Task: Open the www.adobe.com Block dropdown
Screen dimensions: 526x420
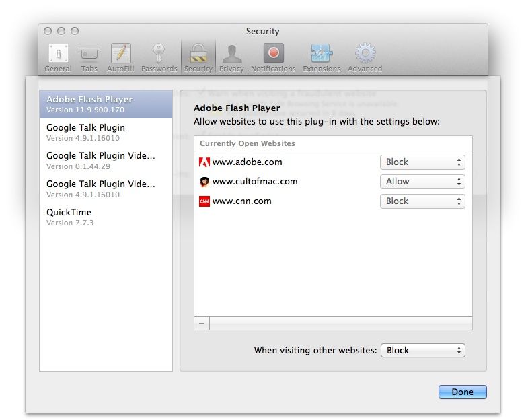Action: pyautogui.click(x=422, y=162)
